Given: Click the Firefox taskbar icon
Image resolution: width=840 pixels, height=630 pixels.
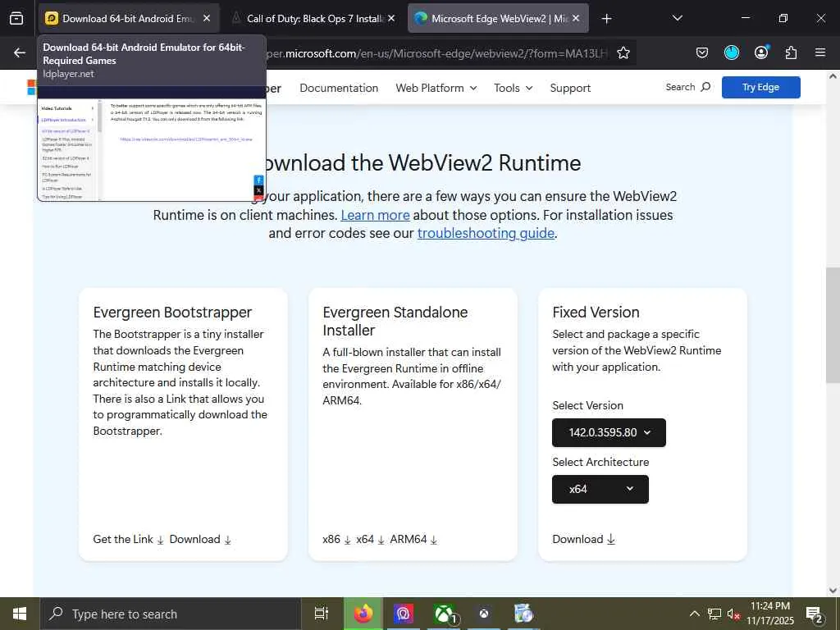Looking at the screenshot, I should [x=363, y=614].
